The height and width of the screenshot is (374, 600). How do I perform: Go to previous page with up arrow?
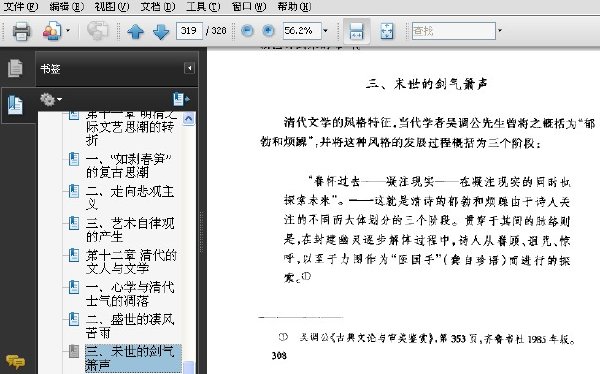[x=135, y=31]
